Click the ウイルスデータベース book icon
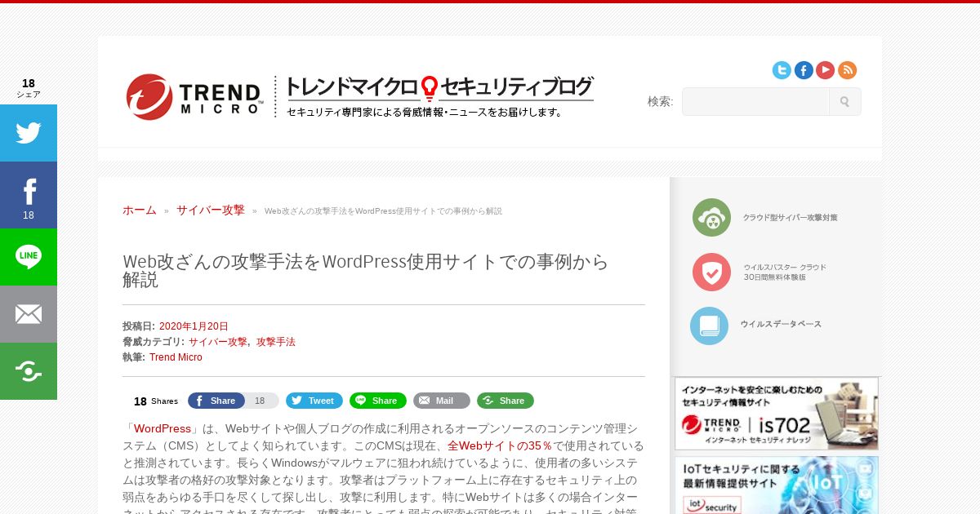The height and width of the screenshot is (514, 980). point(709,326)
